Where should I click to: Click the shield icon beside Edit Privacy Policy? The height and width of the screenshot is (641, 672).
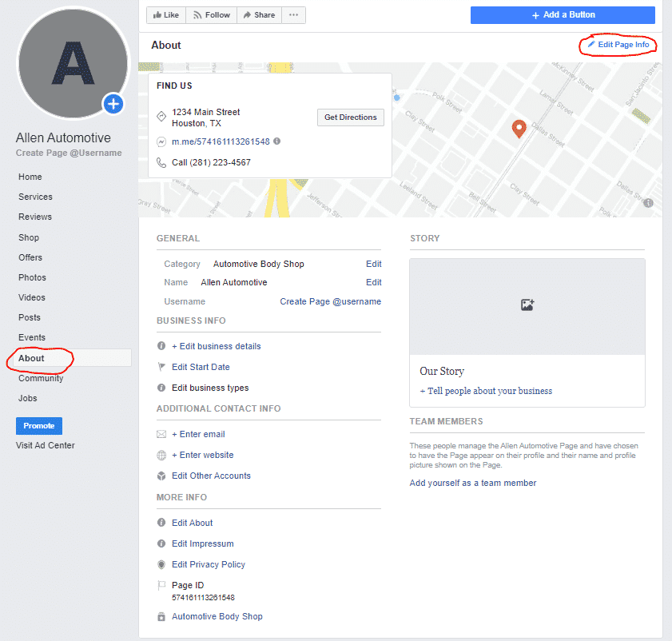(x=161, y=564)
